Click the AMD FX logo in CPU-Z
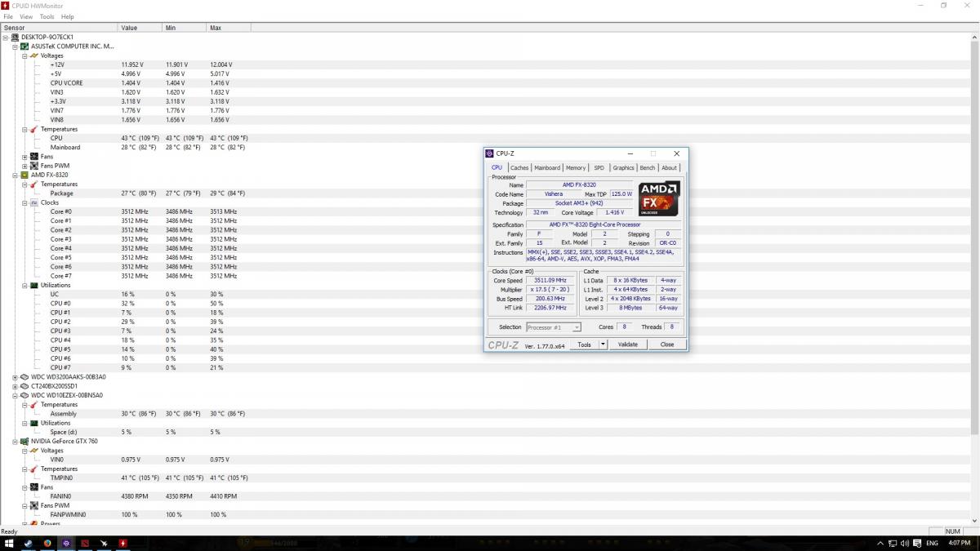Screen dimensions: 980x551 [x=659, y=198]
